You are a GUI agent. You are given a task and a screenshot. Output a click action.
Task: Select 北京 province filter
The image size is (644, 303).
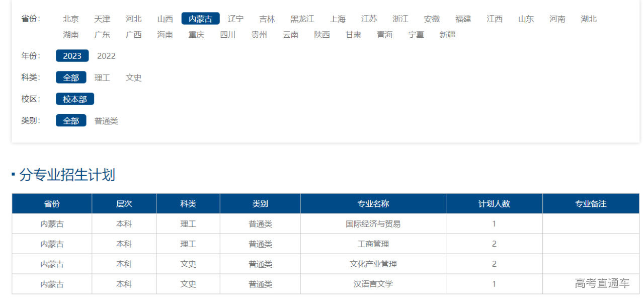pos(70,19)
